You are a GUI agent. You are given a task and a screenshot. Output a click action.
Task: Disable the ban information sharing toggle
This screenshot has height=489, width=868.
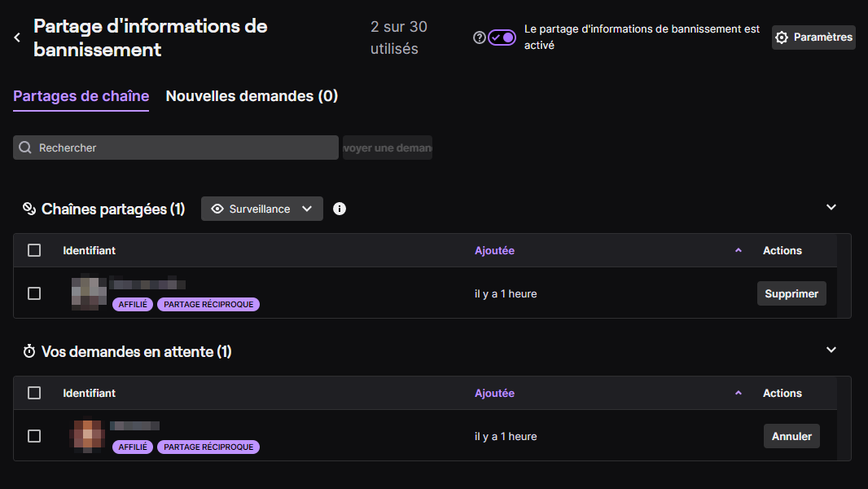[x=501, y=37]
